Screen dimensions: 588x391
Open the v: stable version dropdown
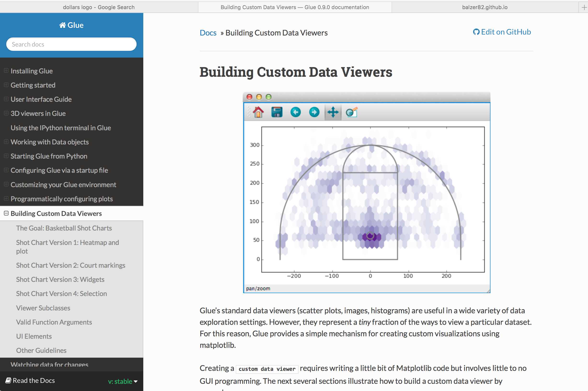[x=123, y=381]
